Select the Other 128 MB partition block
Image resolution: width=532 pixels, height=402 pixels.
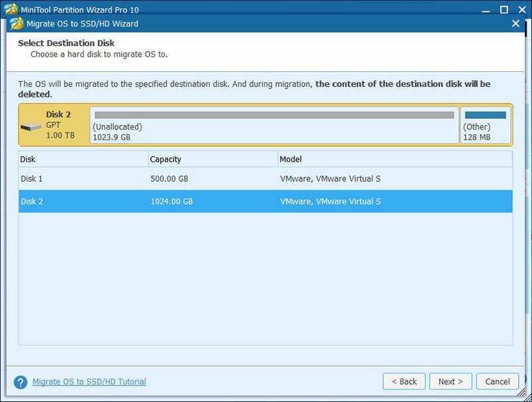pyautogui.click(x=485, y=125)
